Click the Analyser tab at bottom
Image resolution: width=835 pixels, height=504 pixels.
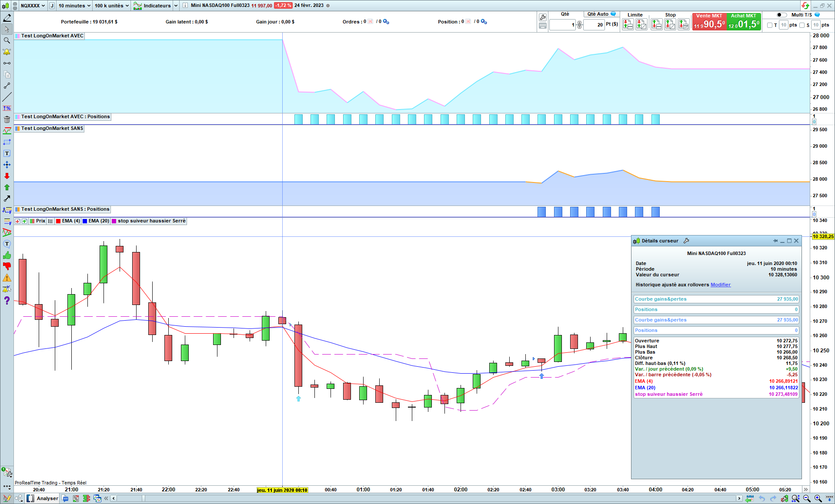point(47,498)
